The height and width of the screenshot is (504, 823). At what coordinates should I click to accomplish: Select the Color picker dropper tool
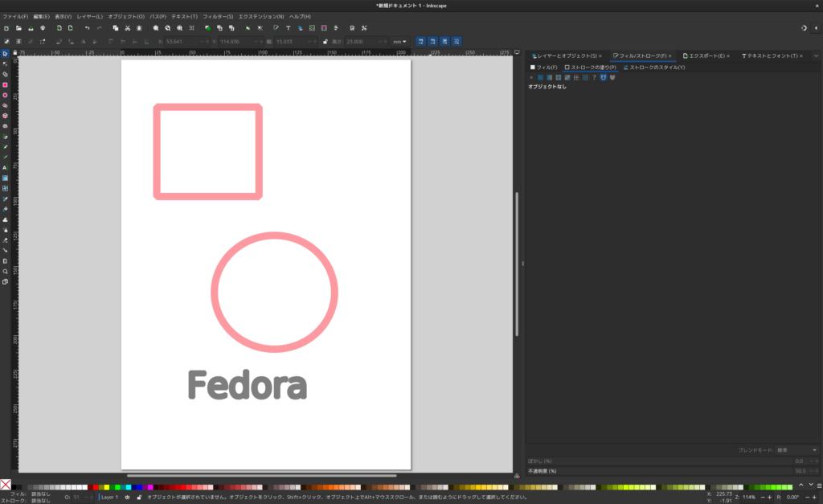(6, 199)
